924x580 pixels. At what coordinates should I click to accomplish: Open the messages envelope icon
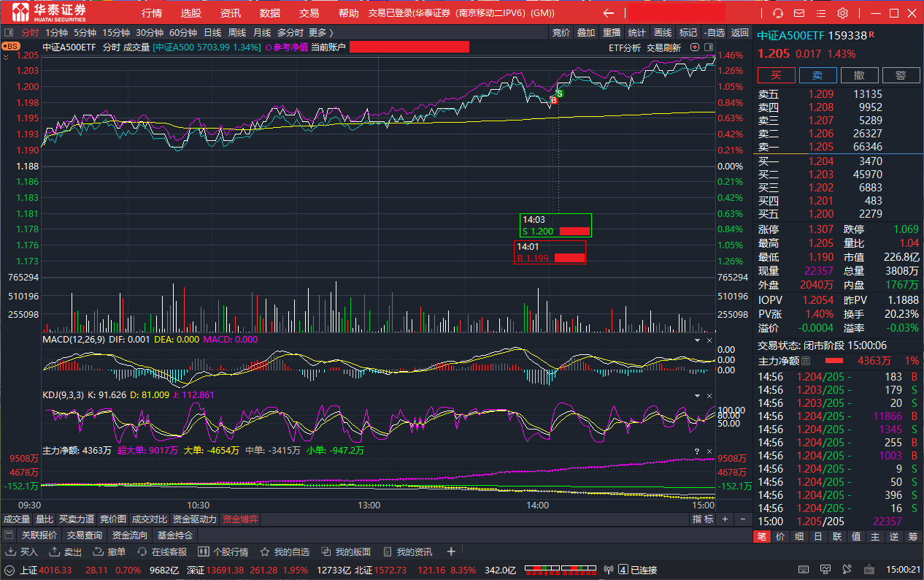coord(799,13)
